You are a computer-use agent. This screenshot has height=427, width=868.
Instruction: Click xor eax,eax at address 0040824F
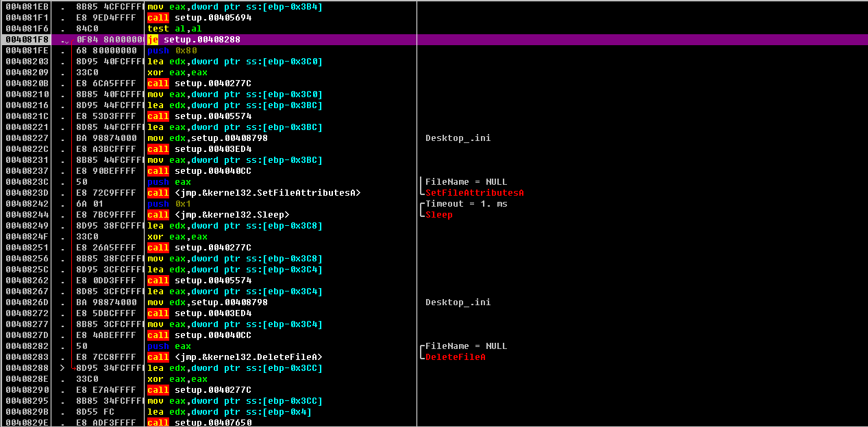(177, 237)
